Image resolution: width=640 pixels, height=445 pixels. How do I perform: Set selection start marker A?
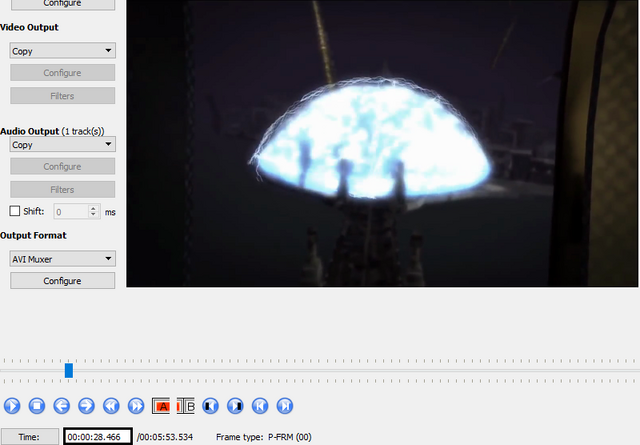(x=161, y=406)
